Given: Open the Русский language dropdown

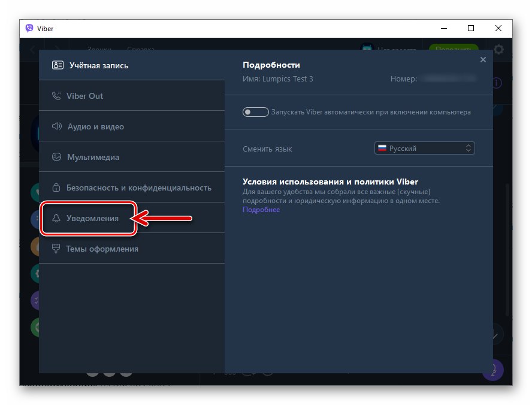Looking at the screenshot, I should coord(424,148).
